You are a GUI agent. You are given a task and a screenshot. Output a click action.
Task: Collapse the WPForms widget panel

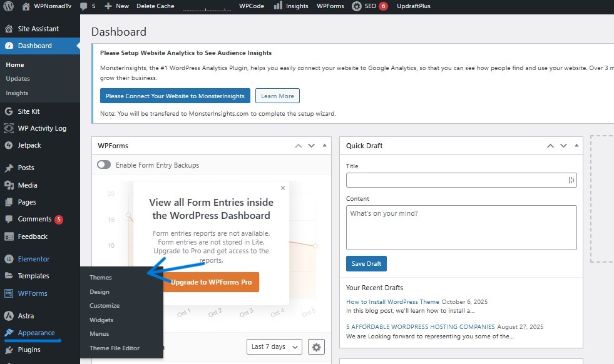(324, 146)
